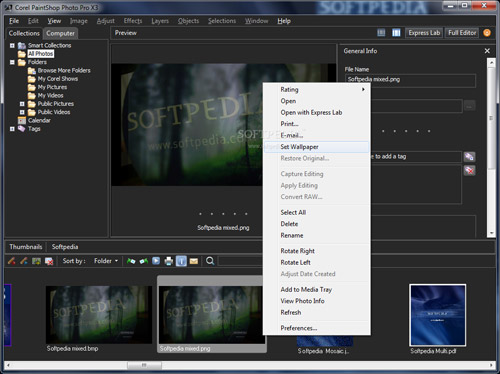Launch Express Lab from the top bar

click(x=424, y=33)
